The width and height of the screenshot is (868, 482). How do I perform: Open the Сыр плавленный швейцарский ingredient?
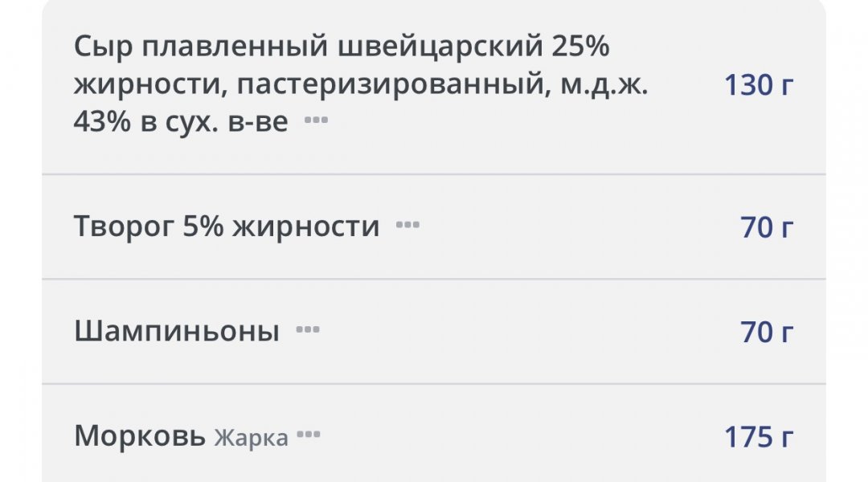[x=342, y=48]
